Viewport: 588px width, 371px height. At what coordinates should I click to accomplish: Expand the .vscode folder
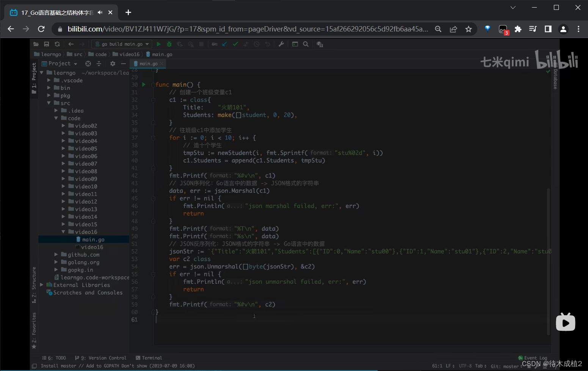(49, 80)
